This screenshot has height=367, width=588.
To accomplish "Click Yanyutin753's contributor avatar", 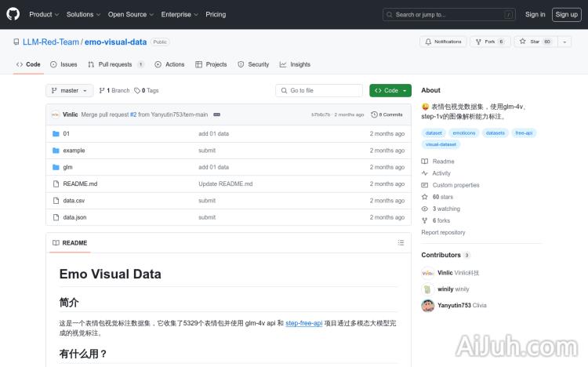I will click(427, 306).
